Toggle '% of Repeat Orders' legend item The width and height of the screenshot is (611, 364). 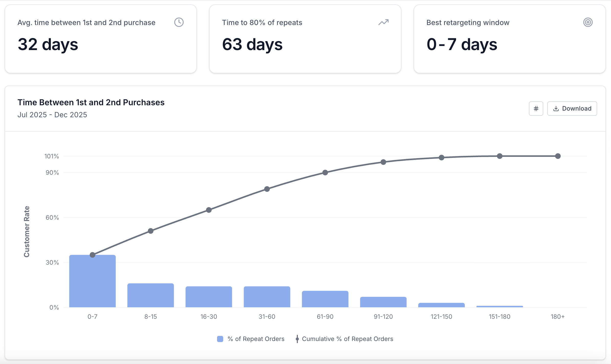pos(256,339)
